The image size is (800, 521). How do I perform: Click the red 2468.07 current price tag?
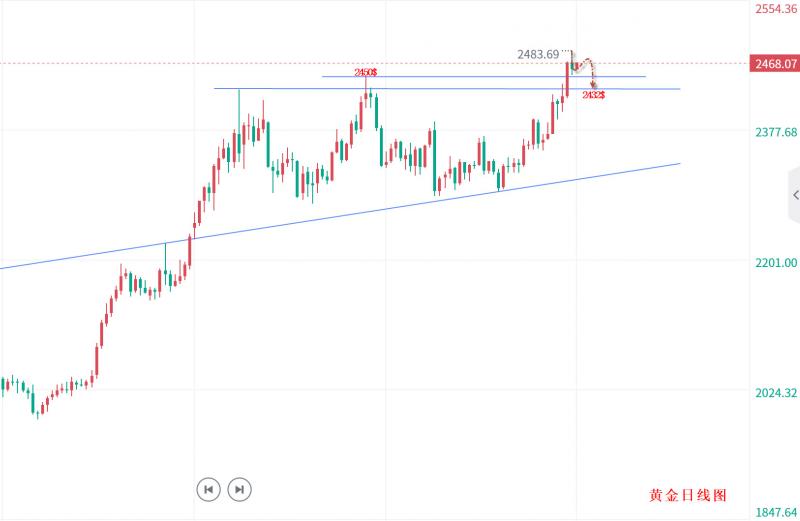point(774,64)
